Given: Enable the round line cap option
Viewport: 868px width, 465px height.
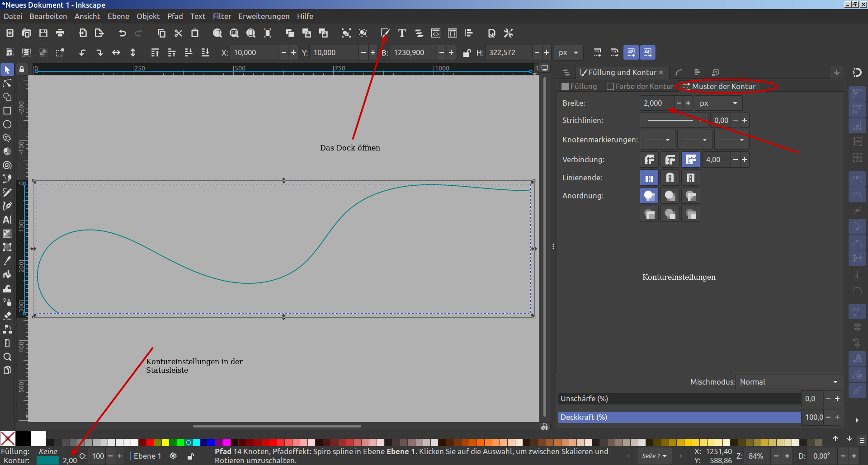Looking at the screenshot, I should coord(670,178).
